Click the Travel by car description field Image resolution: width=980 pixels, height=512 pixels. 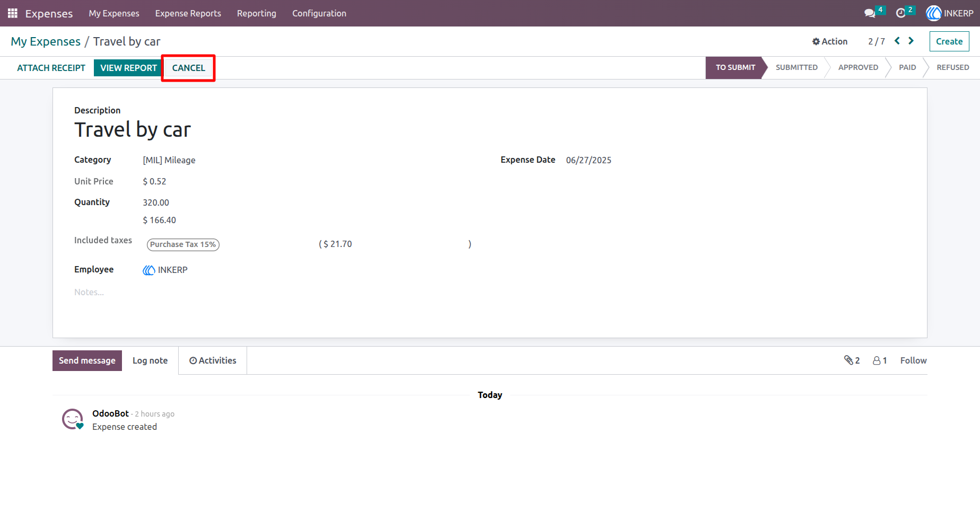[x=133, y=130]
